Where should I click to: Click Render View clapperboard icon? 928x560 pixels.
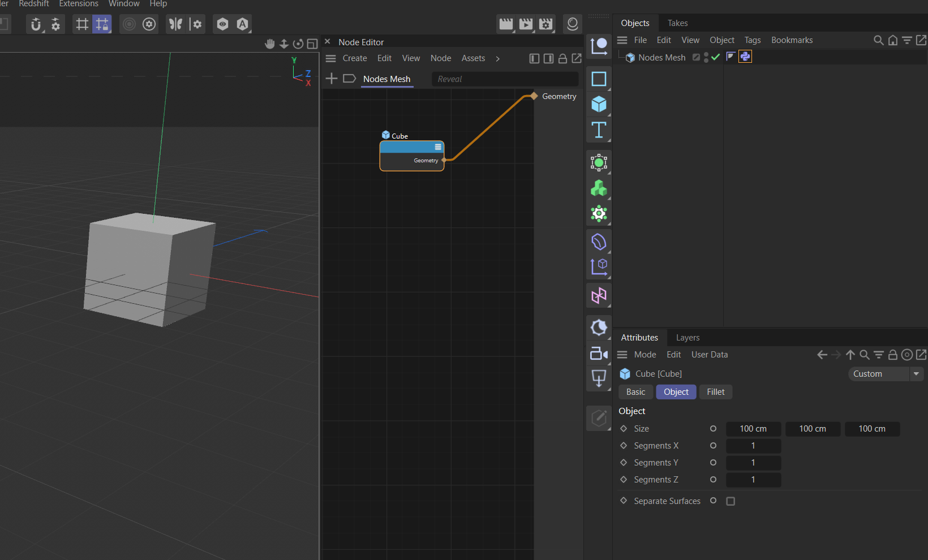(x=506, y=24)
